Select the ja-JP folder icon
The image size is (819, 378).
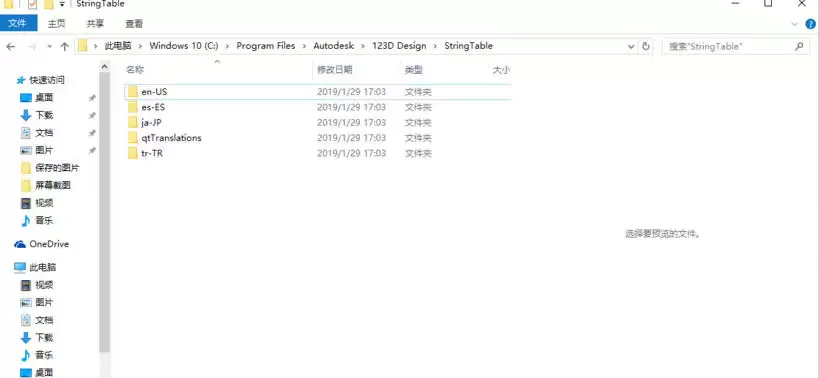coord(132,123)
